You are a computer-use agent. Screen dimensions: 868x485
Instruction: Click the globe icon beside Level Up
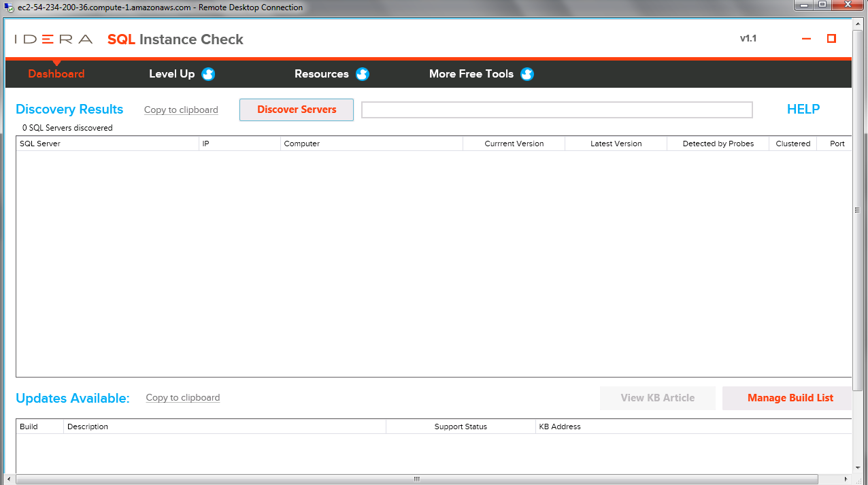click(x=208, y=74)
